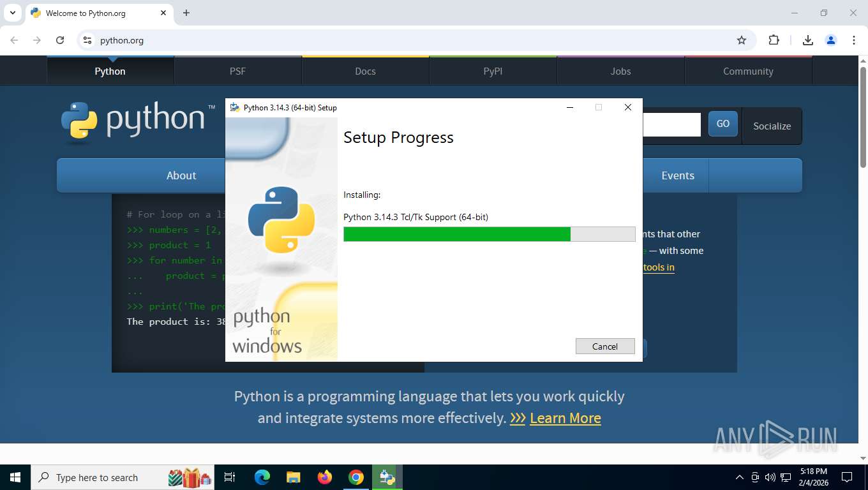Go back to the previous page
The width and height of the screenshot is (868, 490).
(x=14, y=40)
